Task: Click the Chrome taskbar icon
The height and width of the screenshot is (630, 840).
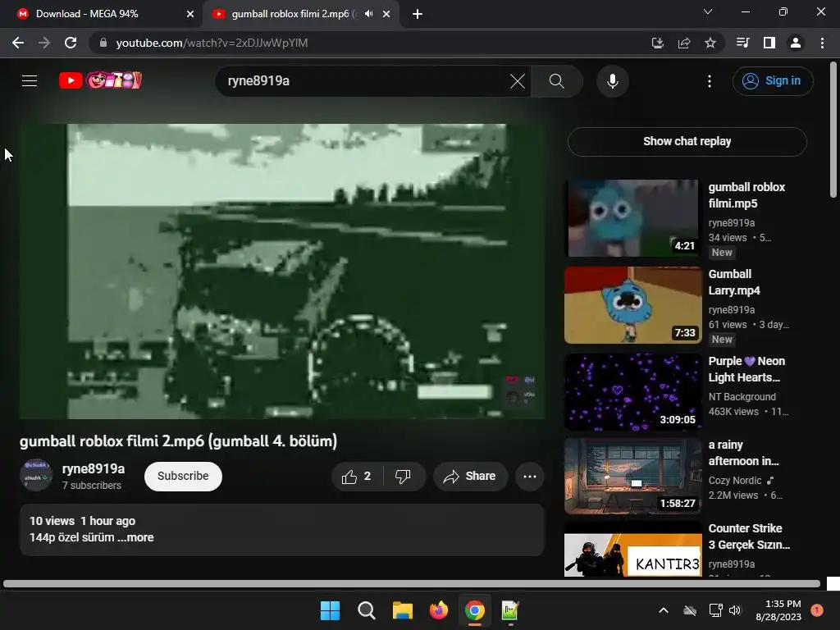Action: pyautogui.click(x=475, y=610)
